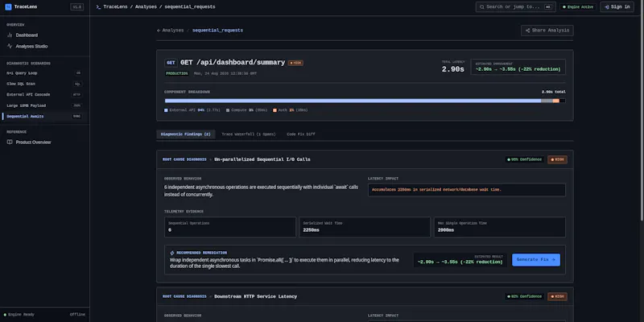
Task: Click the Sign in button
Action: tap(617, 7)
